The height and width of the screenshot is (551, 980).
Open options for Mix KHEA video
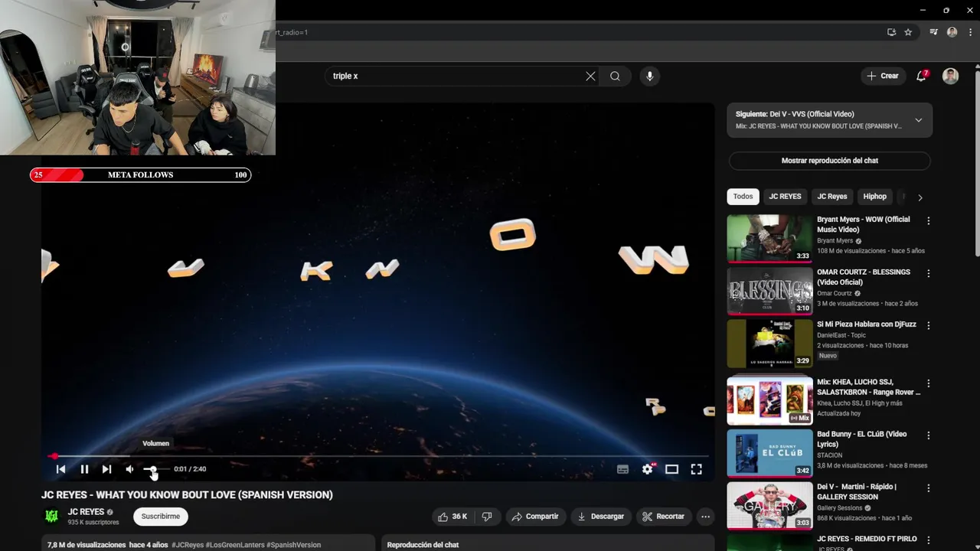point(928,383)
